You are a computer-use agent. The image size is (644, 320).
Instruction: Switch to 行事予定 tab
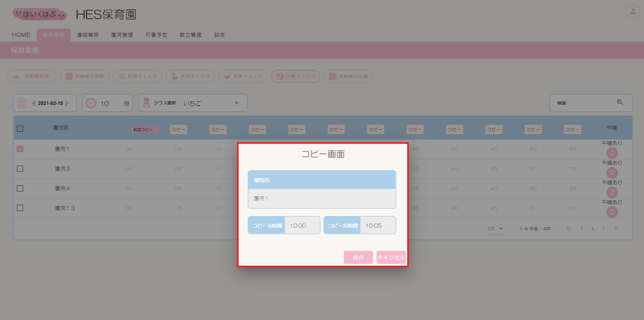click(156, 35)
